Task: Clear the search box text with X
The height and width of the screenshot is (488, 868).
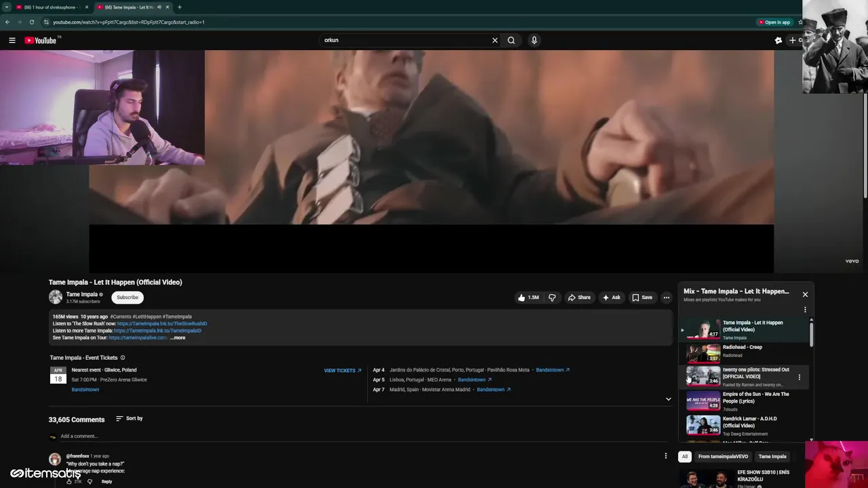Action: coord(495,40)
